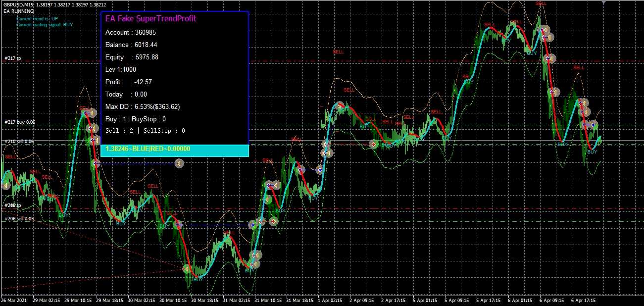Click the trade arrow marker at the chart's far left edge

point(6,185)
